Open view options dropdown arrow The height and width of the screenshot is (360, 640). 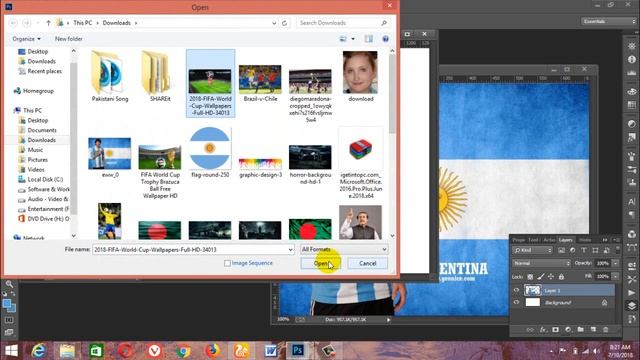(353, 39)
